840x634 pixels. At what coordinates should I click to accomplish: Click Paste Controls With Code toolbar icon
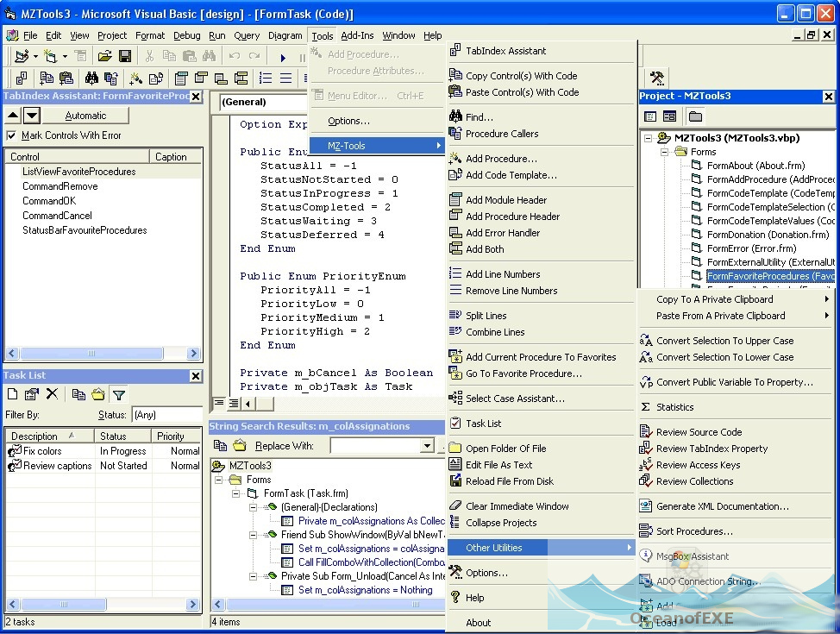tap(66, 78)
